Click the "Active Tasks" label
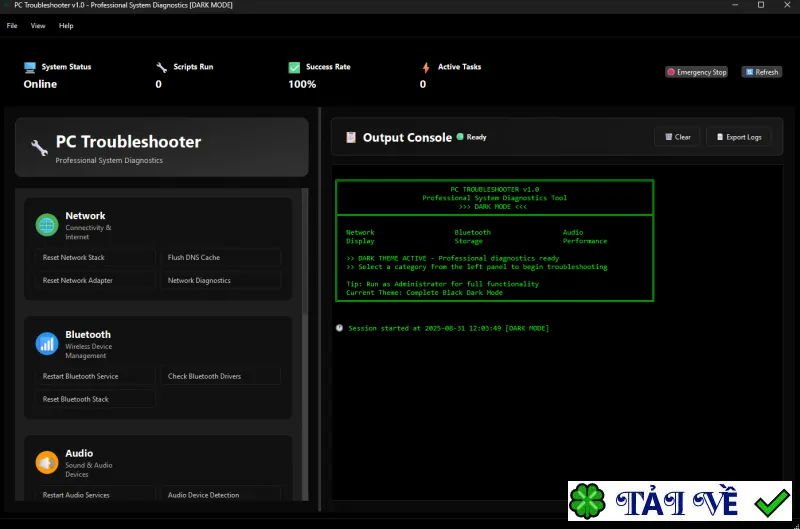 coord(459,67)
